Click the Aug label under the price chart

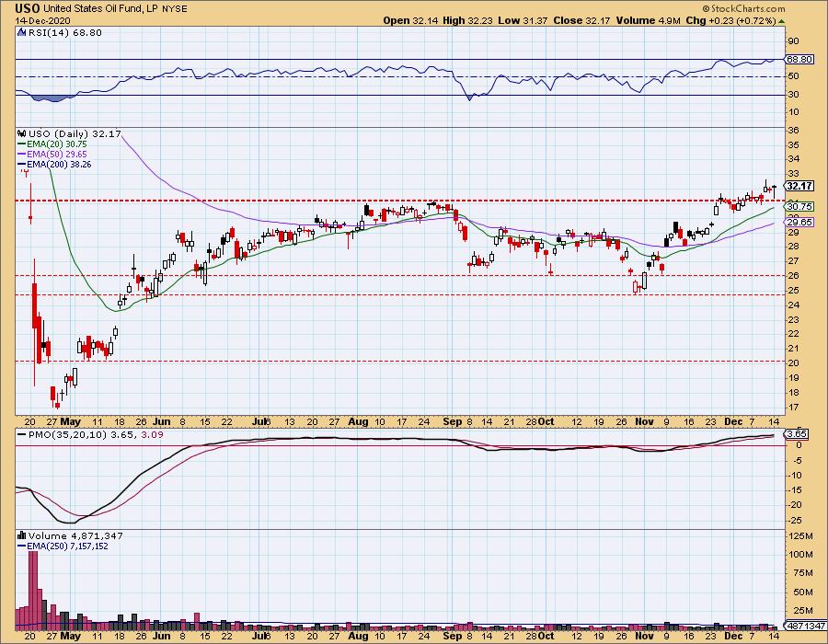[359, 421]
